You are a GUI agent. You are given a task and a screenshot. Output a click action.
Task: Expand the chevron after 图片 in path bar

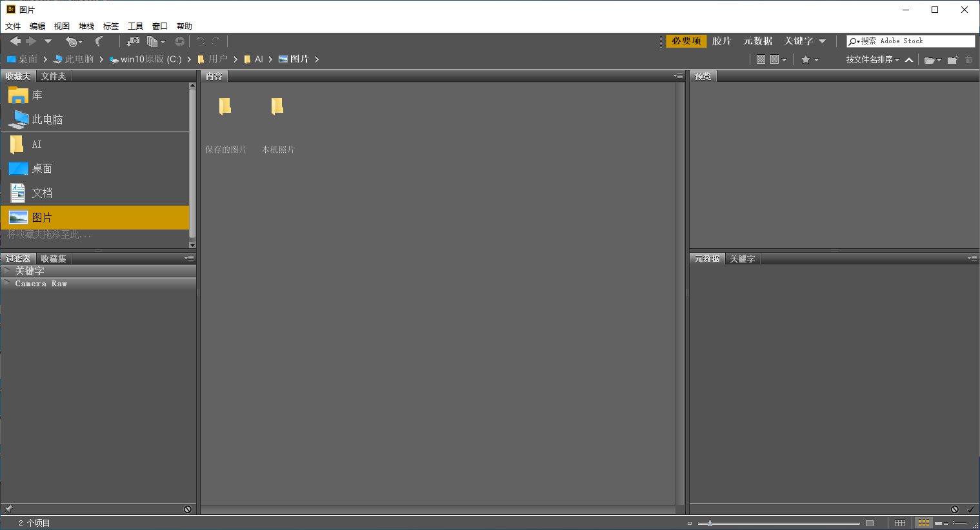(x=317, y=59)
